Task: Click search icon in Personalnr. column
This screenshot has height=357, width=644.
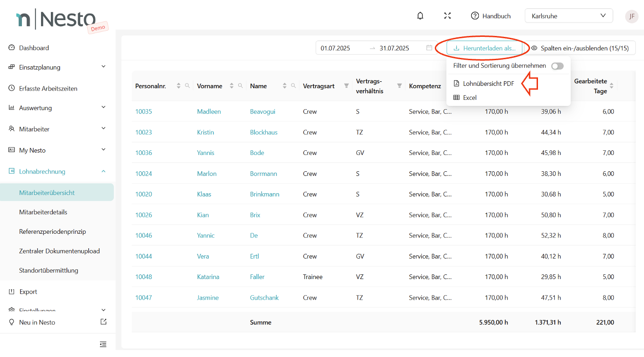Action: pos(187,86)
